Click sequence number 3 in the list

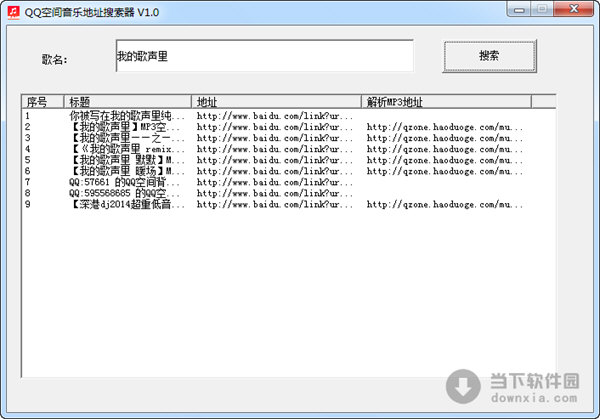point(28,138)
